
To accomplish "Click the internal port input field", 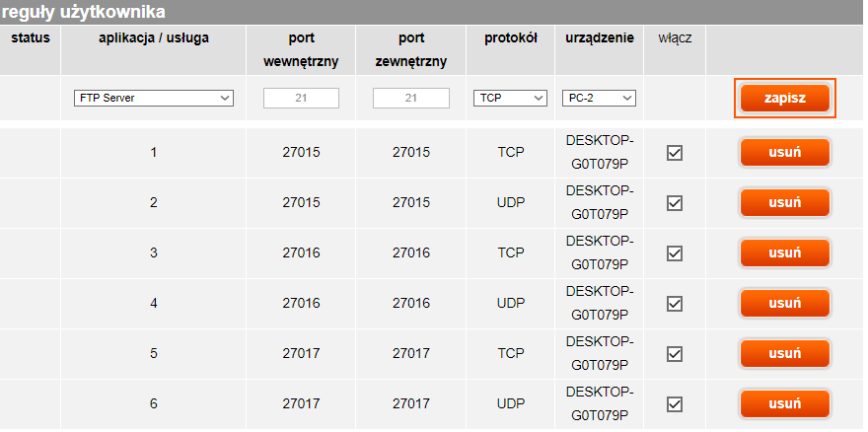I will point(301,99).
